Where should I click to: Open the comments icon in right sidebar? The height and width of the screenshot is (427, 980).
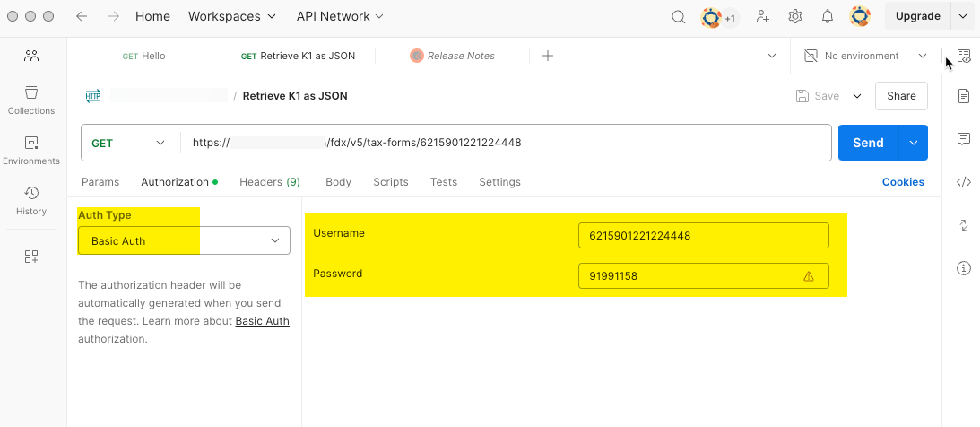pyautogui.click(x=964, y=139)
